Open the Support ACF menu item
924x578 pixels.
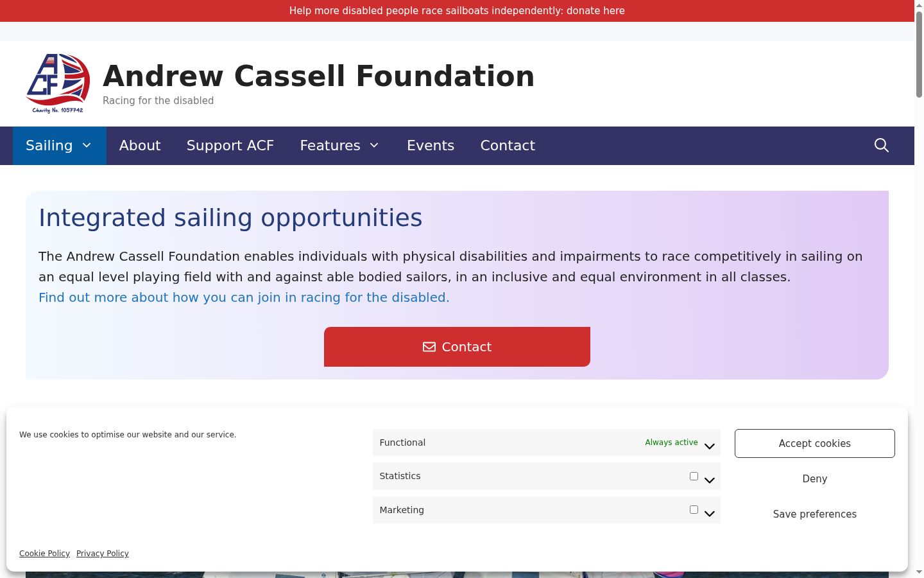click(x=230, y=146)
